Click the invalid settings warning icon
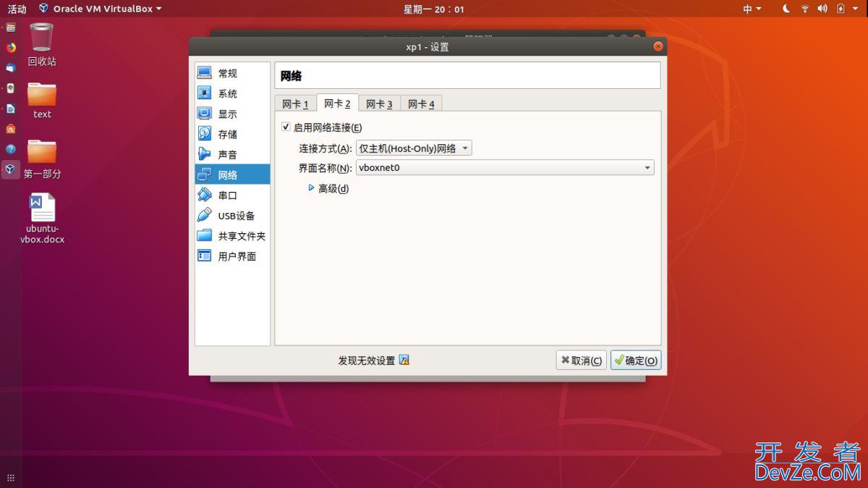868x488 pixels. pyautogui.click(x=404, y=360)
